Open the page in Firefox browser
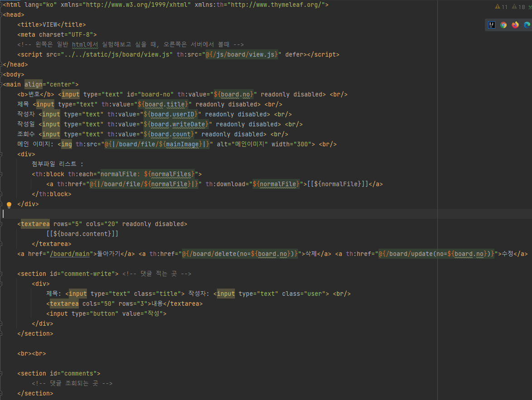Image resolution: width=532 pixels, height=400 pixels. pyautogui.click(x=515, y=25)
